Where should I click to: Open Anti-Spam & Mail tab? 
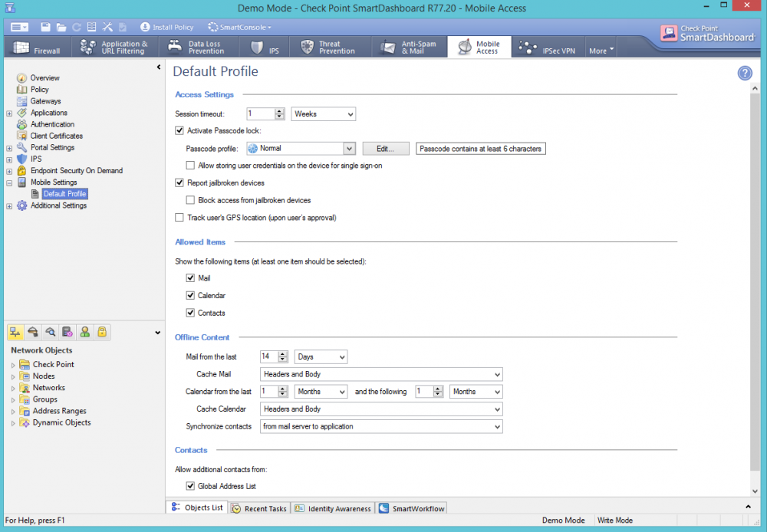point(409,47)
